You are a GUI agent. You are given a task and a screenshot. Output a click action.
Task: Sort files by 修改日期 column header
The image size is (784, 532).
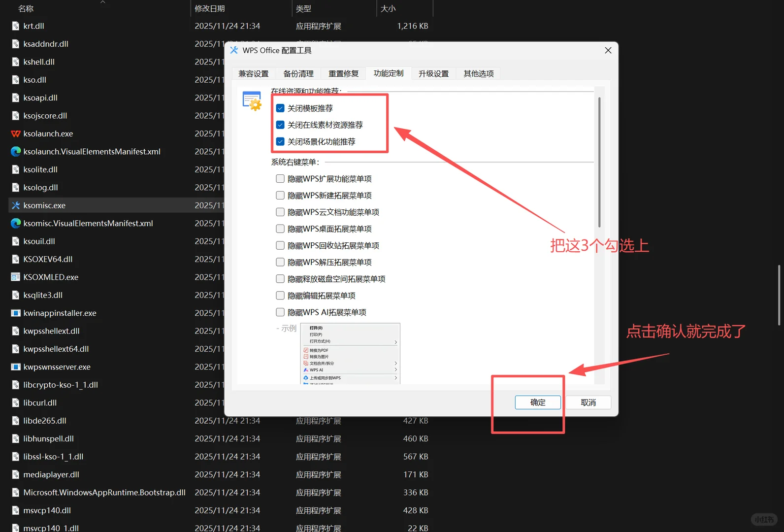pyautogui.click(x=210, y=8)
